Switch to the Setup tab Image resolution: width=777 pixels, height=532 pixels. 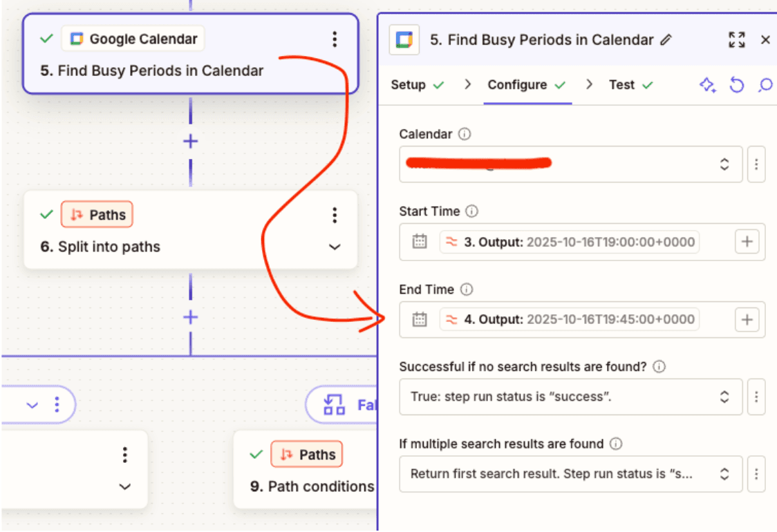click(411, 84)
